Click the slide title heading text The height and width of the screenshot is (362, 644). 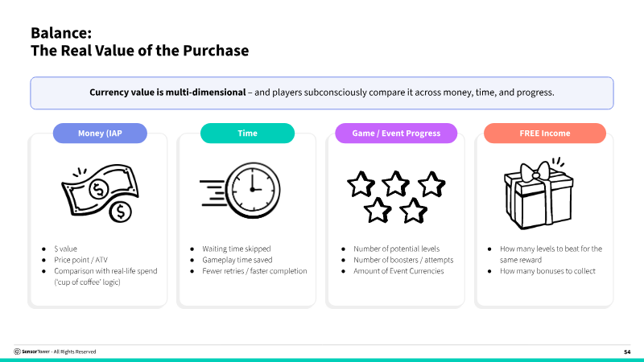(x=139, y=42)
